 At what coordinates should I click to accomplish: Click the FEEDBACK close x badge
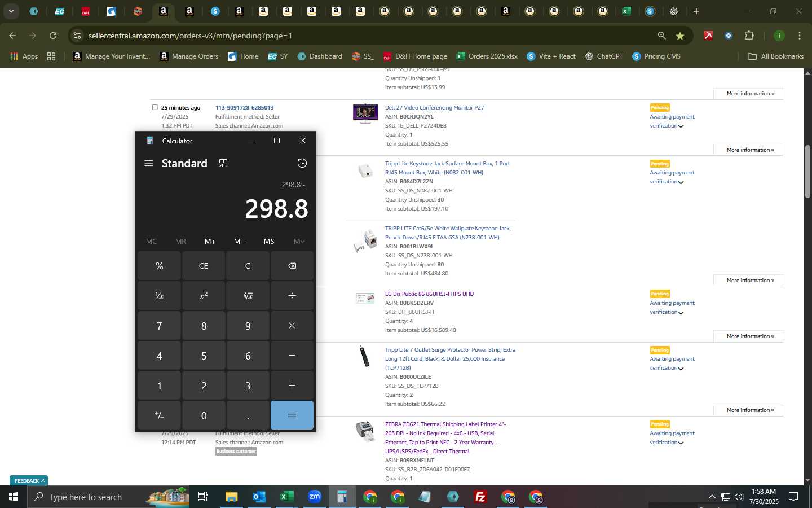tap(43, 480)
